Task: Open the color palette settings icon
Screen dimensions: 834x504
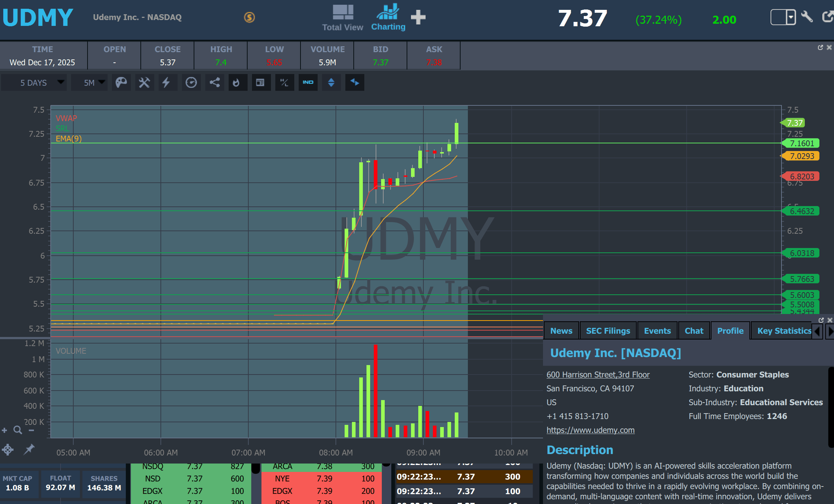Action: (121, 82)
